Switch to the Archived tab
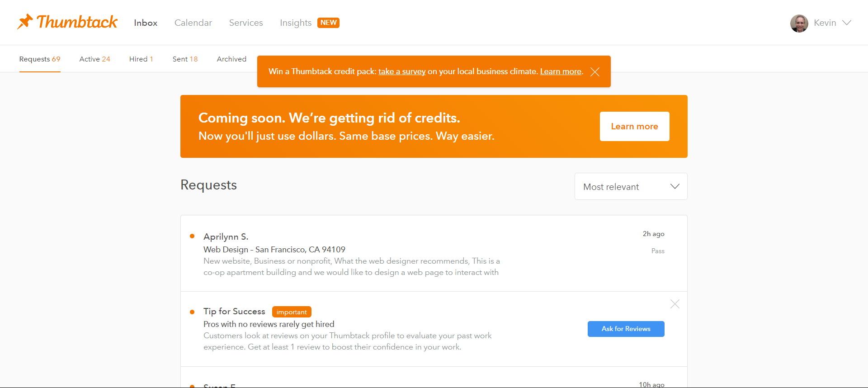This screenshot has height=388, width=868. pyautogui.click(x=231, y=59)
